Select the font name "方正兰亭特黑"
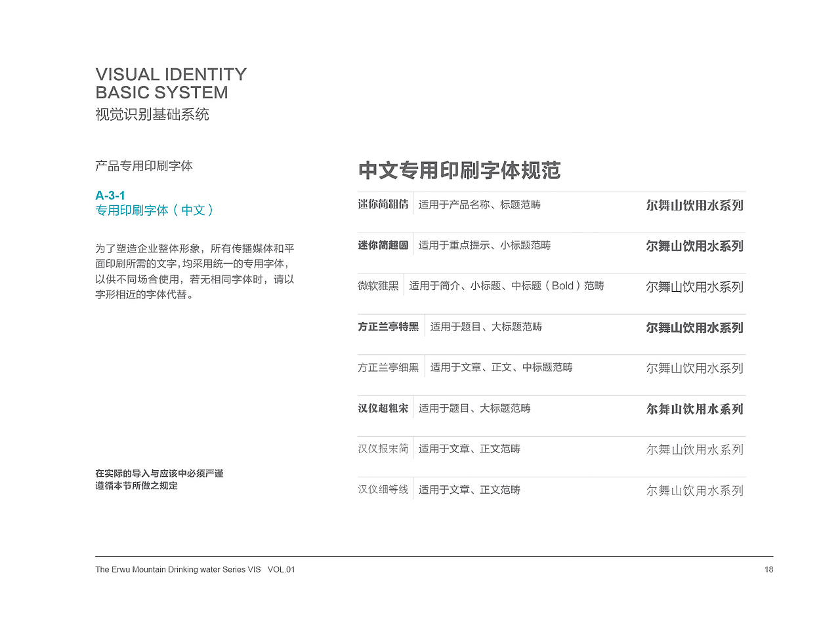The height and width of the screenshot is (623, 840). [388, 327]
